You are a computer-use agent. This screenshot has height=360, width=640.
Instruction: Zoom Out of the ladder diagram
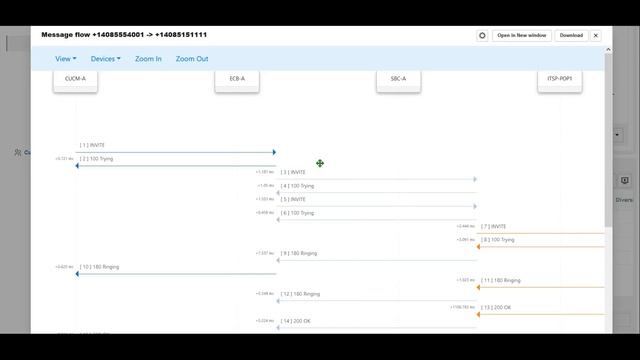(192, 59)
